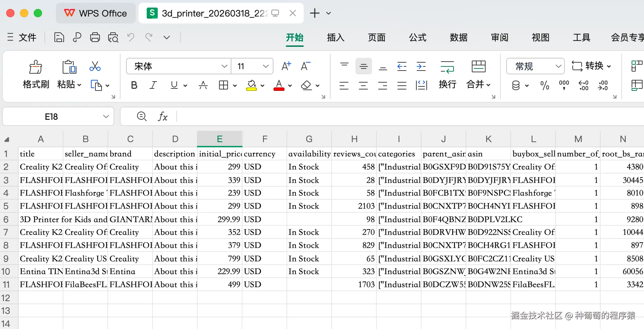Toggle middle vertical alignment
The height and width of the screenshot is (329, 644).
[363, 66]
